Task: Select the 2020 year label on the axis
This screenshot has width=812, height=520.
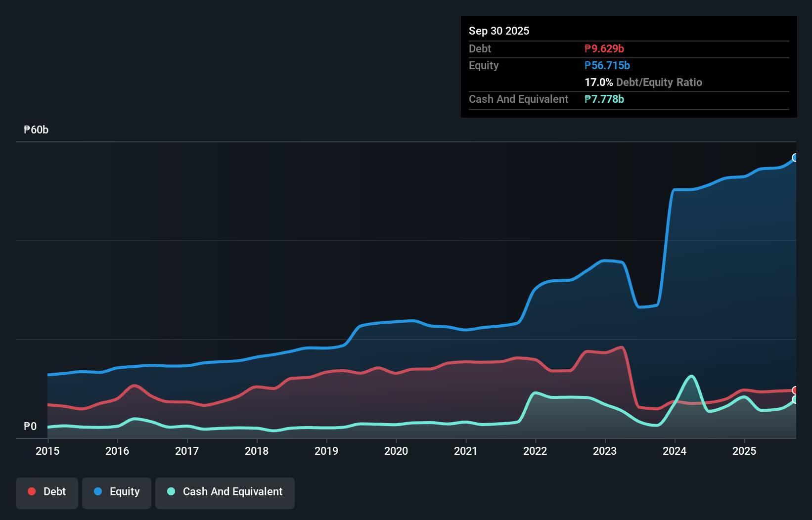Action: [x=396, y=451]
